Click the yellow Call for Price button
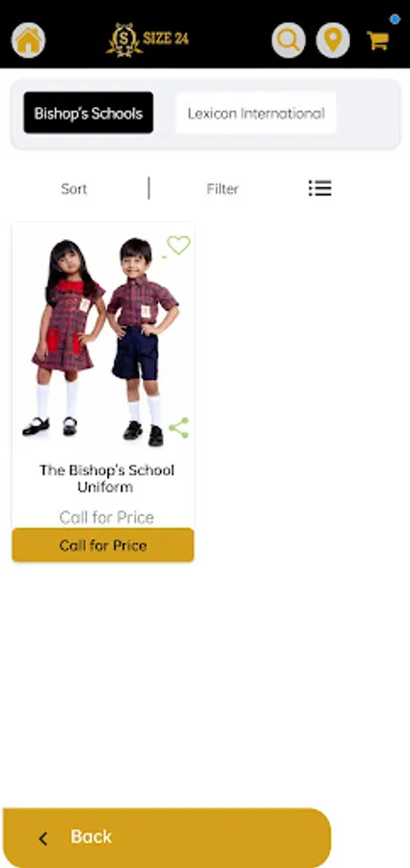The image size is (410, 868). click(x=103, y=545)
